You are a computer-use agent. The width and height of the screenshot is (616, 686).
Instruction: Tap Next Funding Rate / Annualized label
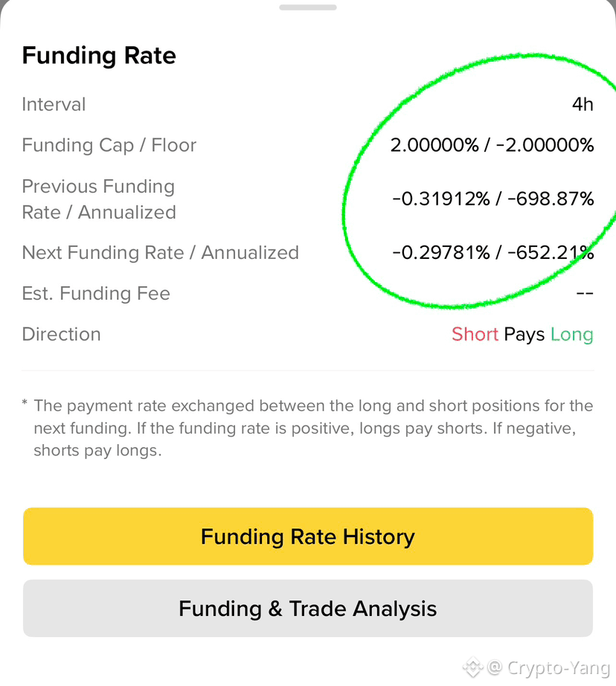click(161, 252)
